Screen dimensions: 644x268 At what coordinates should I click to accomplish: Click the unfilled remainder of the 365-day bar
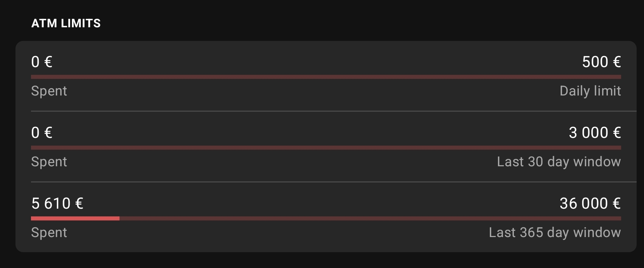pos(369,218)
